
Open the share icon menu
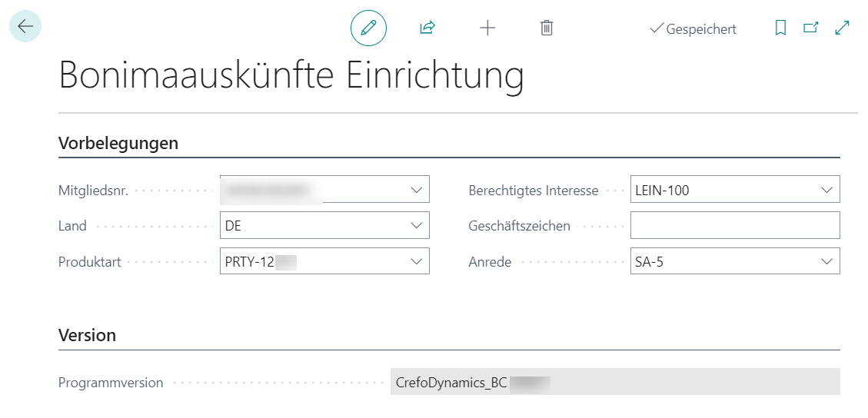tap(427, 28)
